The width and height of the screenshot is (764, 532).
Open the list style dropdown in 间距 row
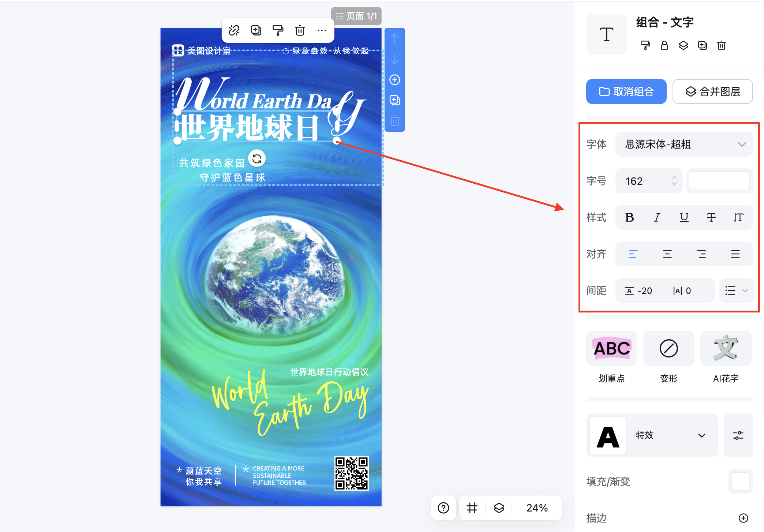pos(737,291)
